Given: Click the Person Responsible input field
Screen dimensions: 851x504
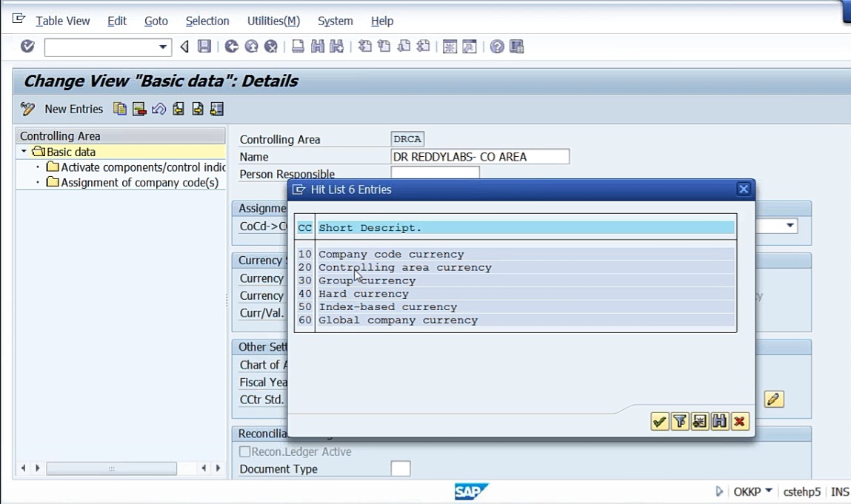Looking at the screenshot, I should (x=435, y=172).
